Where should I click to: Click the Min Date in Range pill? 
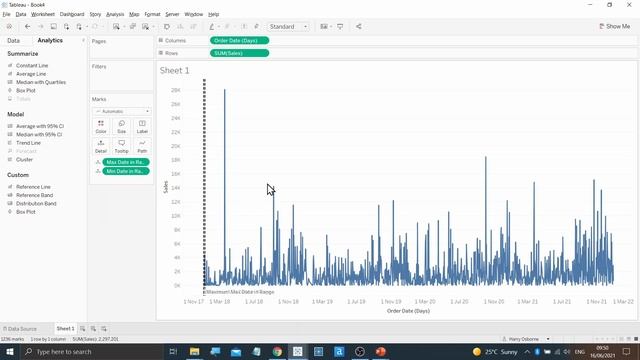point(126,171)
